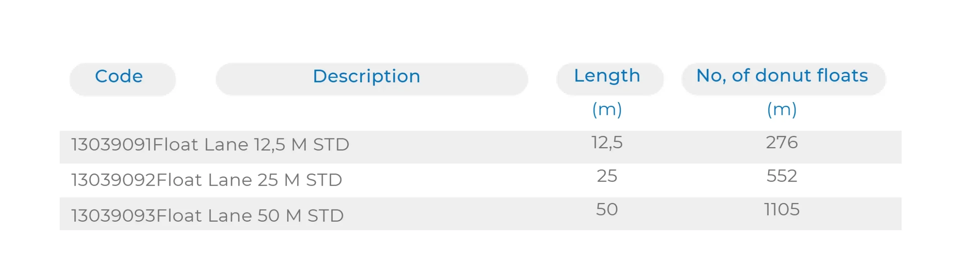980x279 pixels.
Task: Click the Description column header
Action: coord(366,76)
